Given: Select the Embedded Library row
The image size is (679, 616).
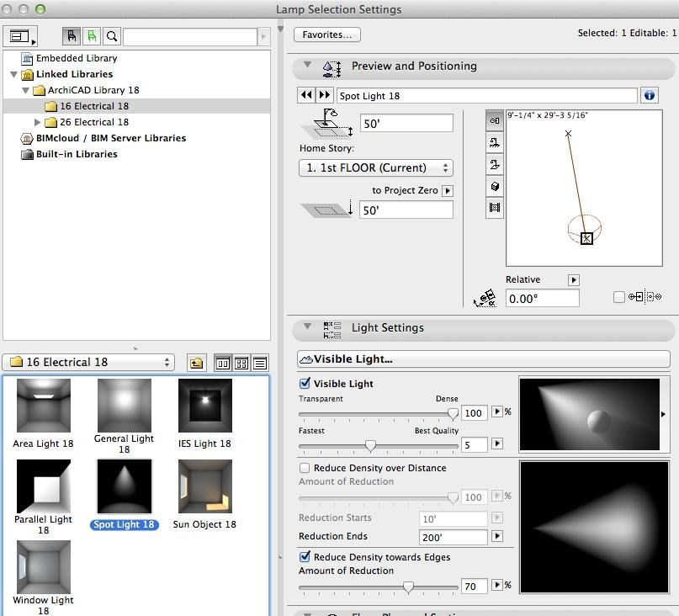Looking at the screenshot, I should point(137,58).
